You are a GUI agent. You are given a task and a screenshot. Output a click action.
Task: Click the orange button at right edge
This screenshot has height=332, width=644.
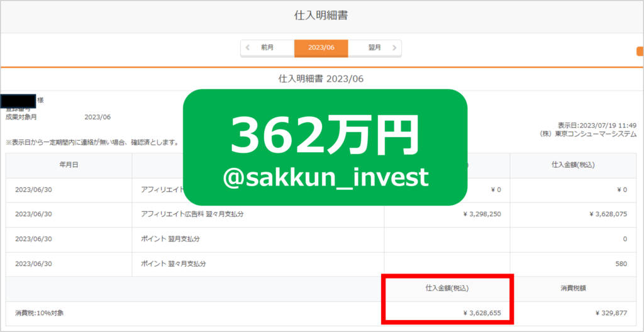click(x=640, y=52)
